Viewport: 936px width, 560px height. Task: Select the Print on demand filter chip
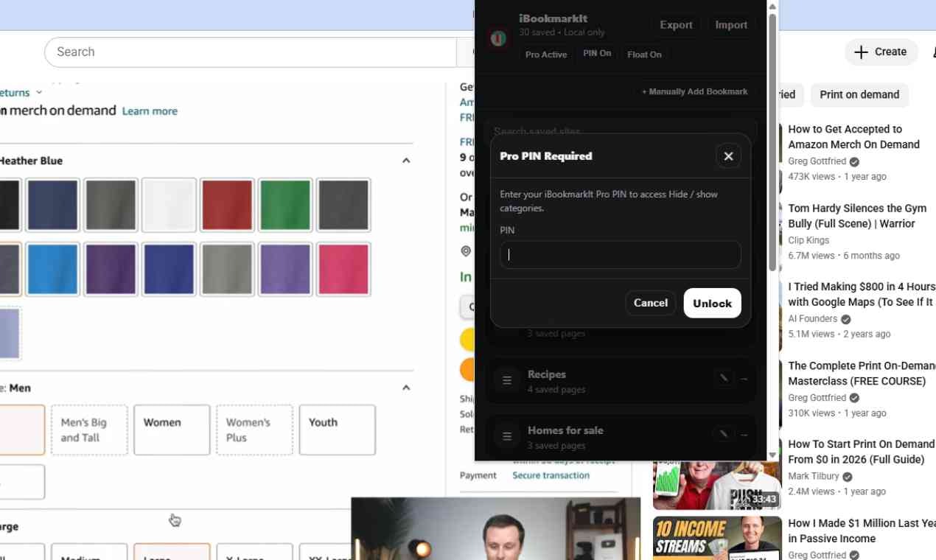tap(859, 94)
